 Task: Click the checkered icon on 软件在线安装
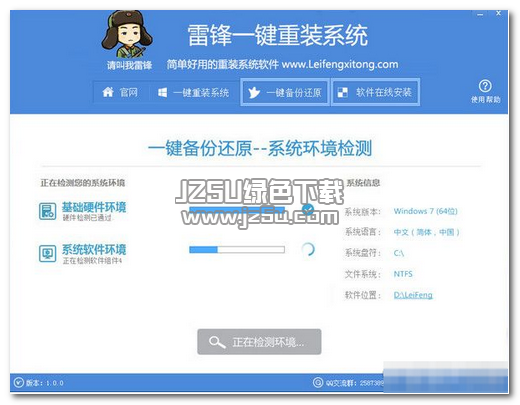pyautogui.click(x=343, y=92)
